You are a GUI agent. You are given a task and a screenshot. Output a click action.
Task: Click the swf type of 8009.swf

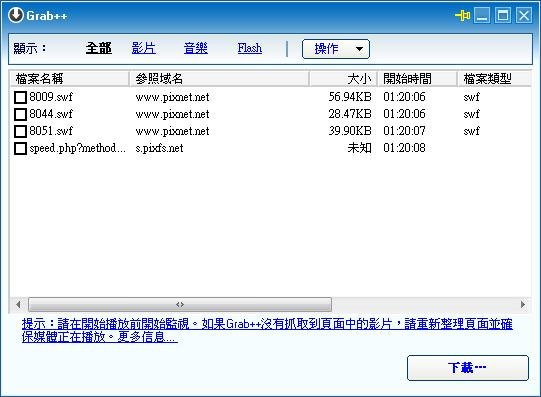tap(472, 97)
